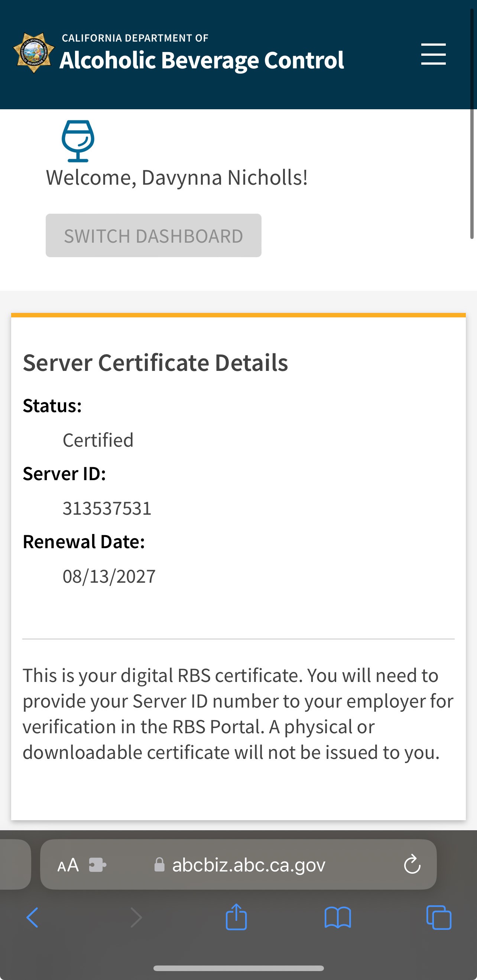The image size is (477, 980).
Task: Tap the renewal date 08/13/2027
Action: pos(109,576)
